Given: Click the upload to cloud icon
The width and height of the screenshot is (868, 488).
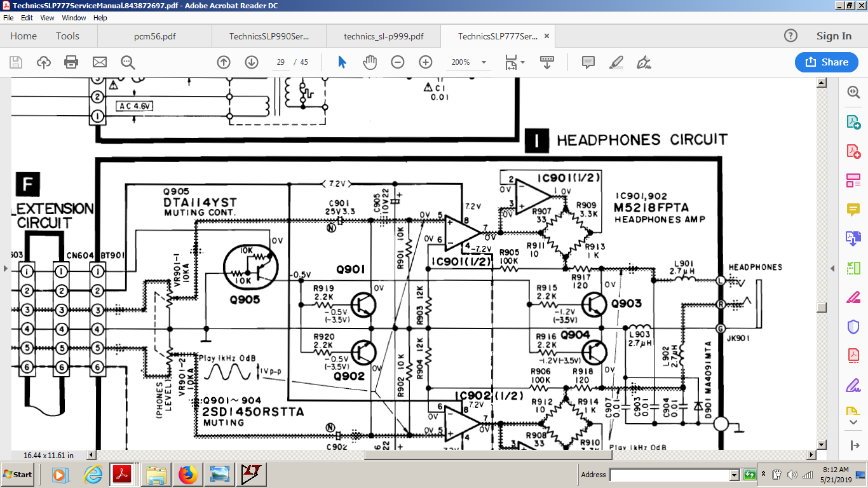Looking at the screenshot, I should point(44,62).
